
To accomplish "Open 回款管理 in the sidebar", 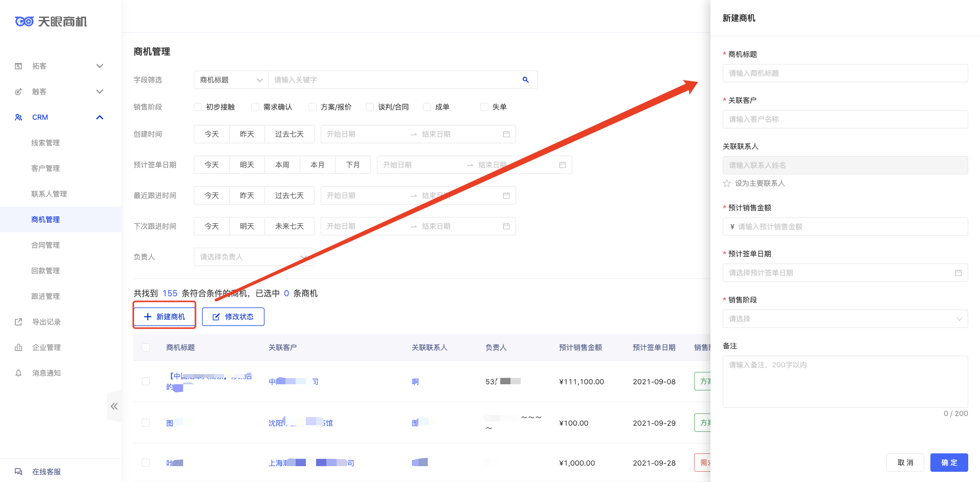I will pyautogui.click(x=46, y=271).
